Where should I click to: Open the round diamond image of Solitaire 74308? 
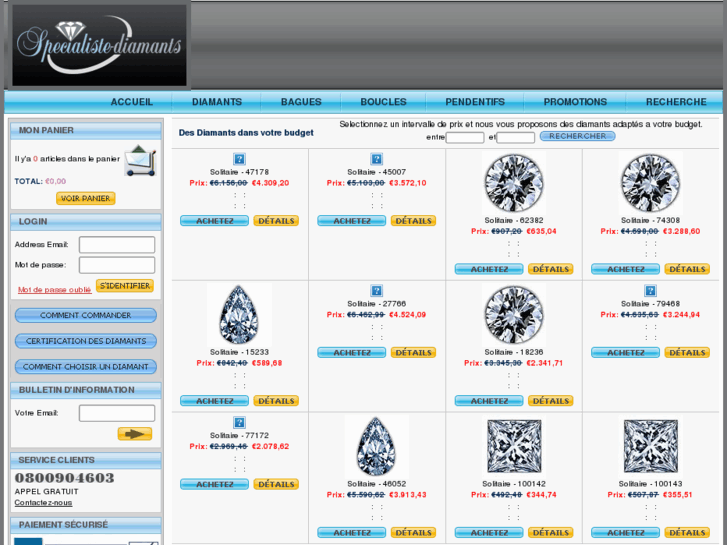click(650, 183)
